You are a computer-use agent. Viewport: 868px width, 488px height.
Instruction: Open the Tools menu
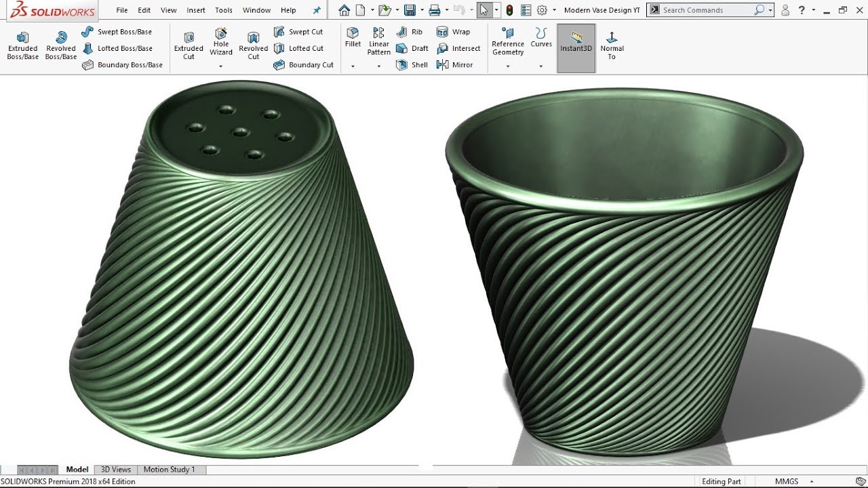224,10
